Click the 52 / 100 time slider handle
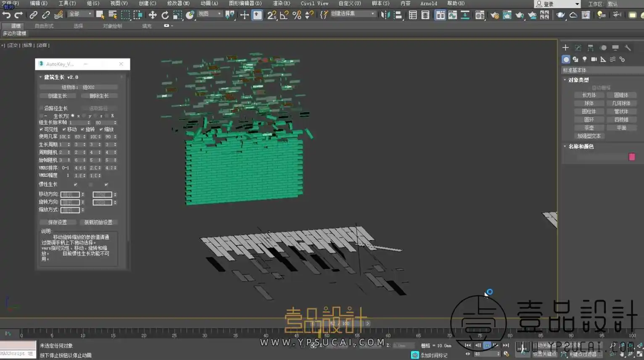The height and width of the screenshot is (360, 644). click(339, 323)
